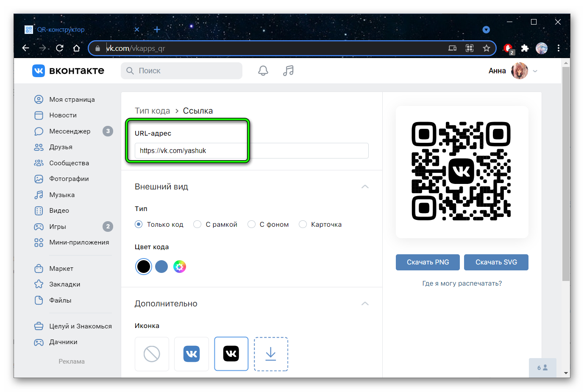Open Файлы in sidebar
Screen dimensions: 584x392
tap(60, 300)
